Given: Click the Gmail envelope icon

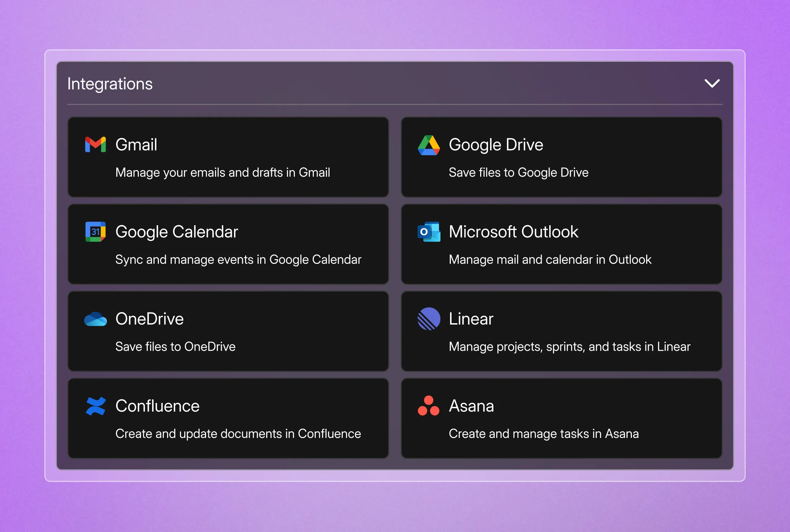Looking at the screenshot, I should pos(95,144).
